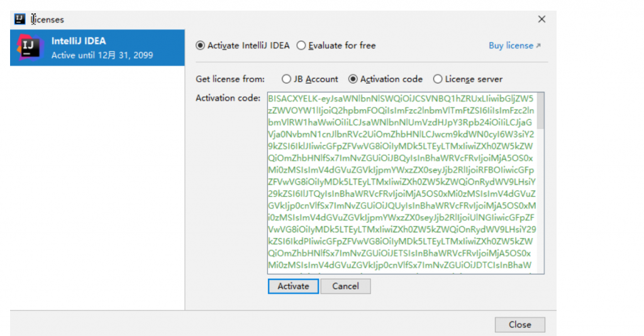Click the 'Activation code:' label
The height and width of the screenshot is (336, 644).
pyautogui.click(x=228, y=98)
